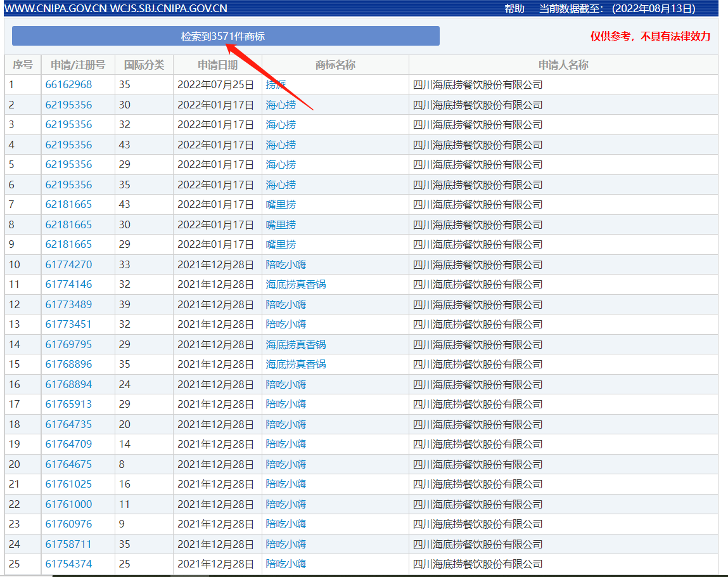Open application number 61768896
This screenshot has width=728, height=577.
click(x=68, y=364)
